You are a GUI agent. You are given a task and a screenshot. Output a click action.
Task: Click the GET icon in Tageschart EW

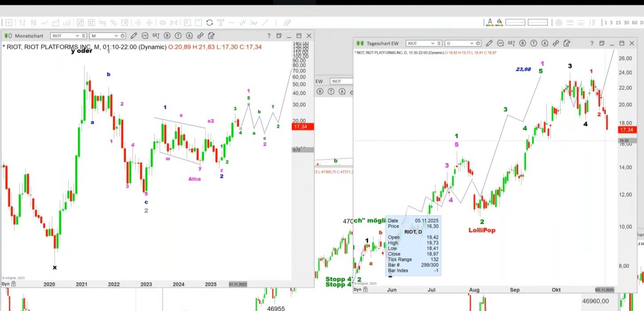coord(511,43)
